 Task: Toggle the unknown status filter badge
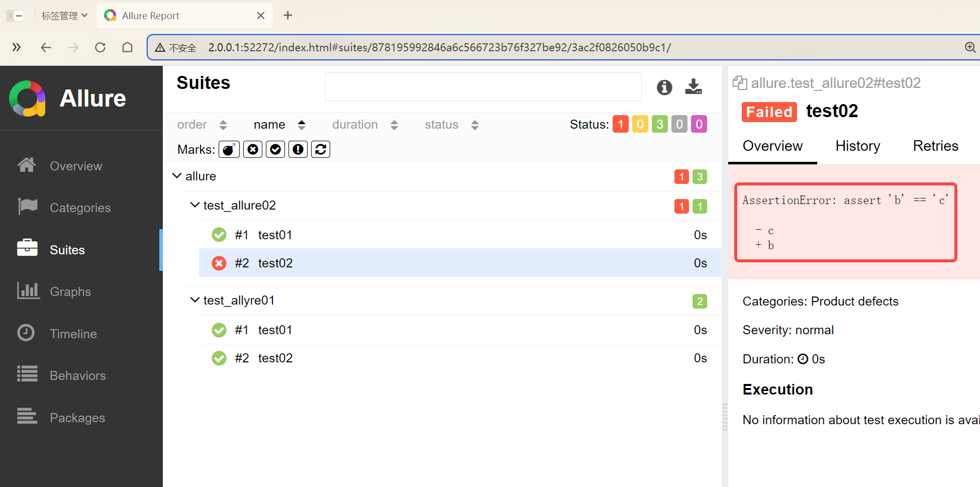(699, 124)
